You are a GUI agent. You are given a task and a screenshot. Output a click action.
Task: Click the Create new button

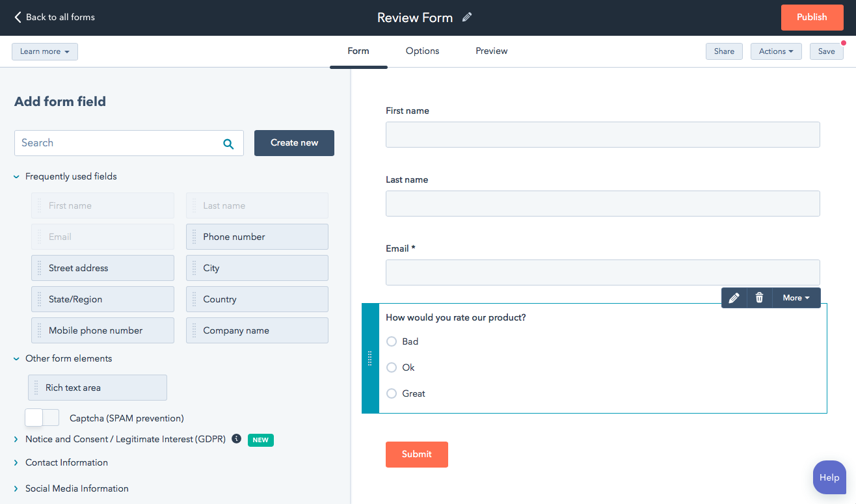pyautogui.click(x=294, y=143)
